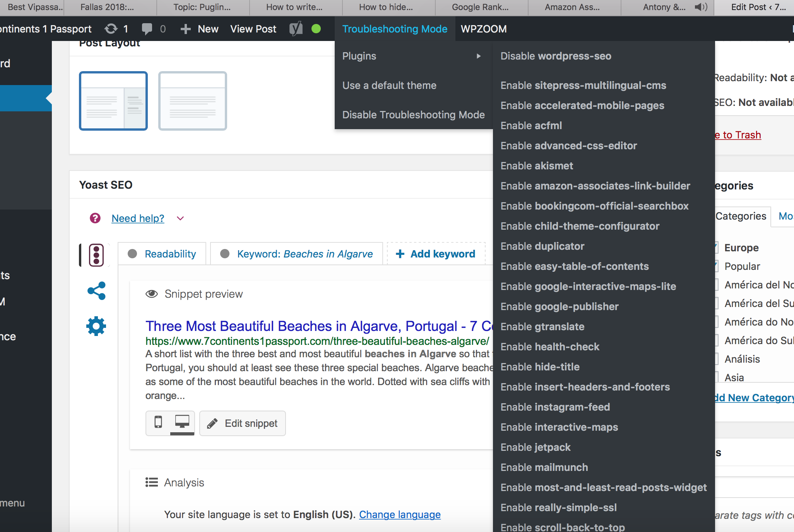The width and height of the screenshot is (794, 532).
Task: Click the Edit snippet button
Action: click(x=243, y=423)
